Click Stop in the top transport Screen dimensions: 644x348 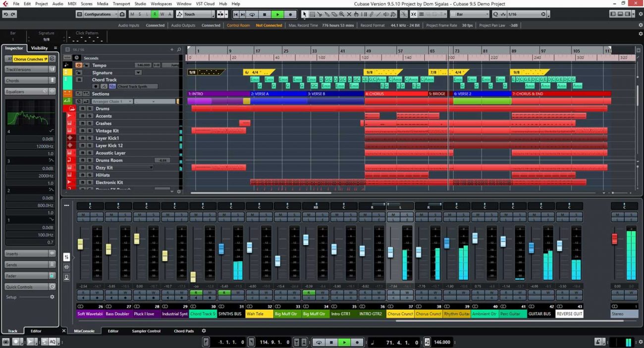(265, 14)
